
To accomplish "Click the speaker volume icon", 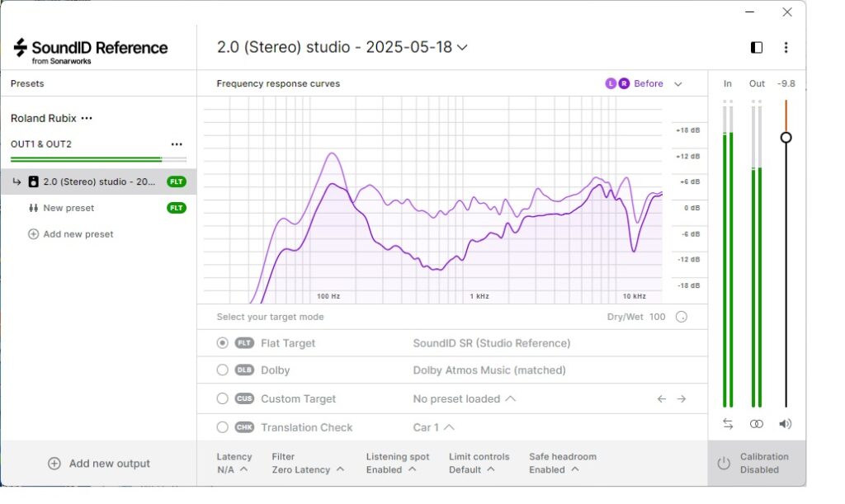I will [x=785, y=423].
